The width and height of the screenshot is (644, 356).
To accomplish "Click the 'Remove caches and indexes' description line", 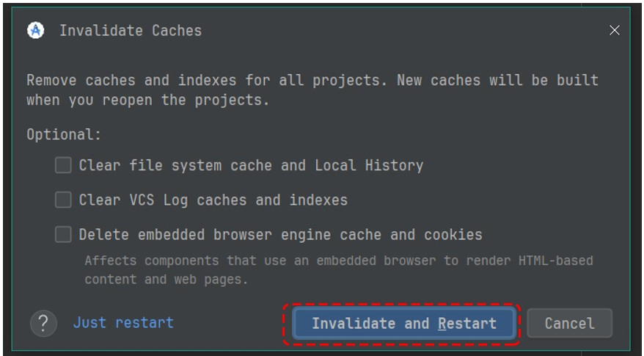I will tap(312, 80).
